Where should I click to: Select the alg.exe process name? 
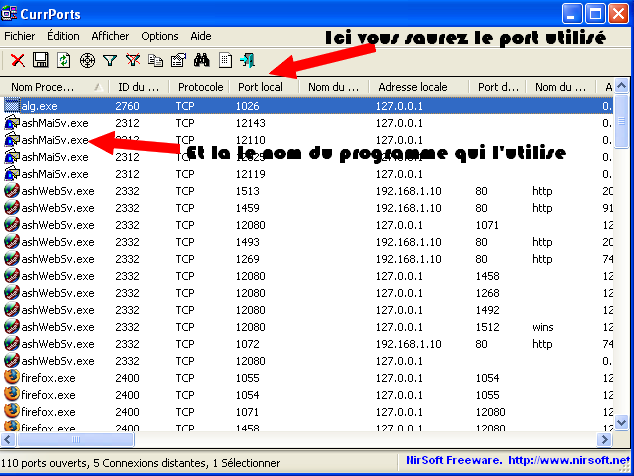click(39, 106)
